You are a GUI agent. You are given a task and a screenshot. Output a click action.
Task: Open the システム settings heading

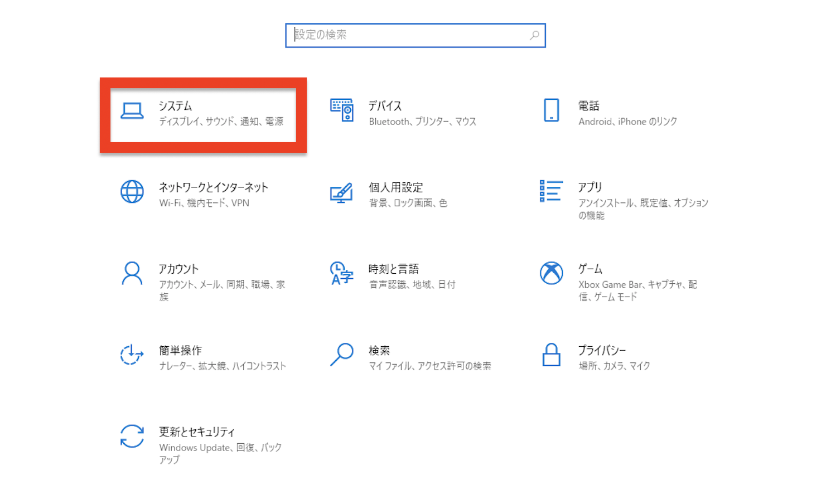coord(175,106)
